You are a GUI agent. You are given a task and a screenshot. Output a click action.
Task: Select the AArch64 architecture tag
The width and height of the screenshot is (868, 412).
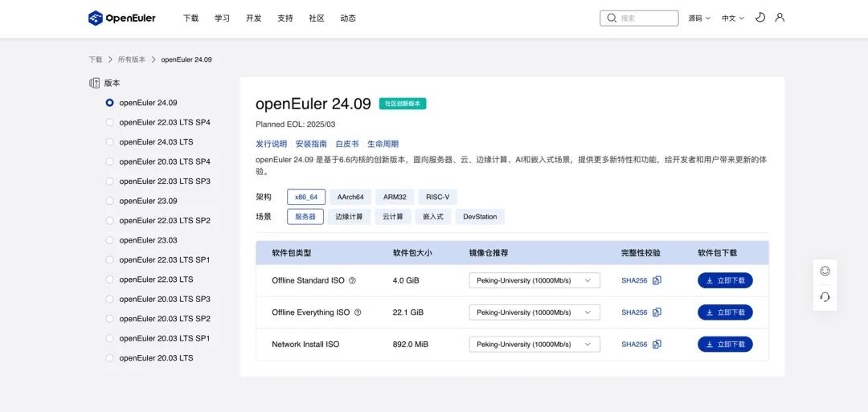tap(350, 197)
